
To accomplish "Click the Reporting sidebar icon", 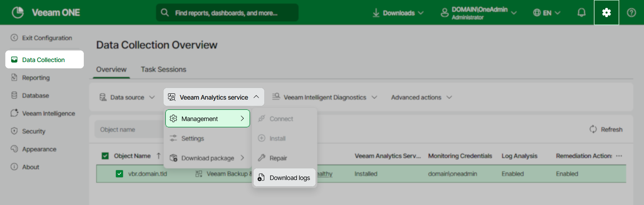I will (14, 78).
